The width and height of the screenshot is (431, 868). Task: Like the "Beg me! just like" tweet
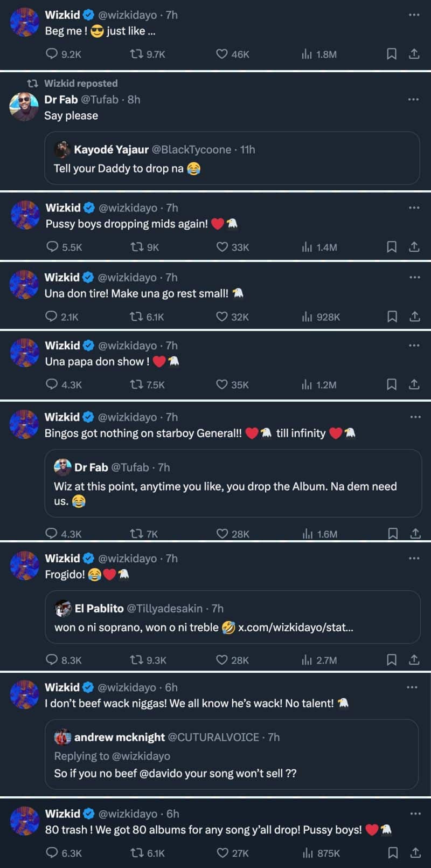point(222,54)
